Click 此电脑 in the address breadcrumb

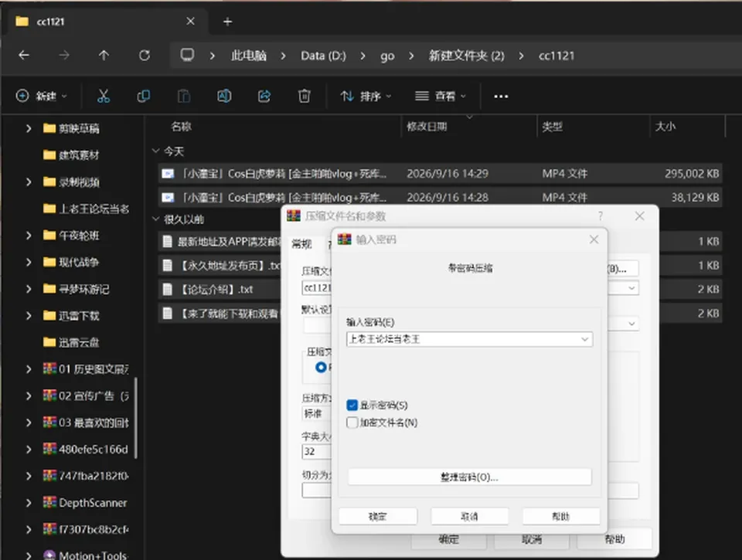point(248,56)
